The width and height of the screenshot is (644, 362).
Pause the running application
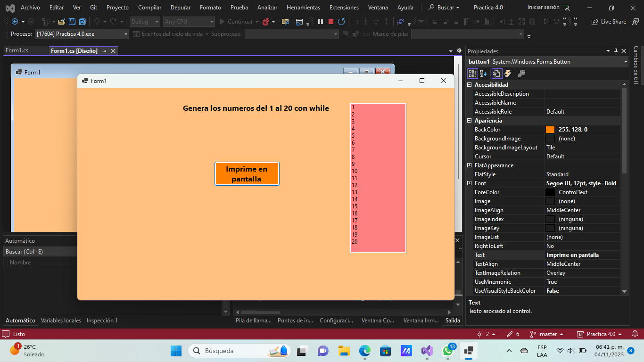click(x=321, y=22)
